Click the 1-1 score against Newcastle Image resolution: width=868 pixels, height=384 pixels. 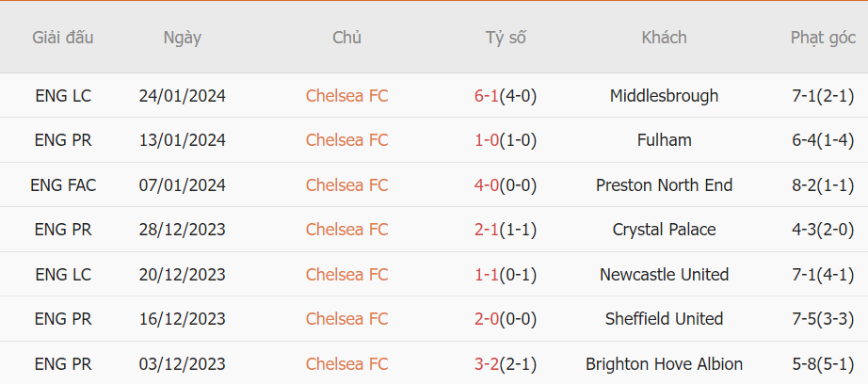(x=487, y=275)
